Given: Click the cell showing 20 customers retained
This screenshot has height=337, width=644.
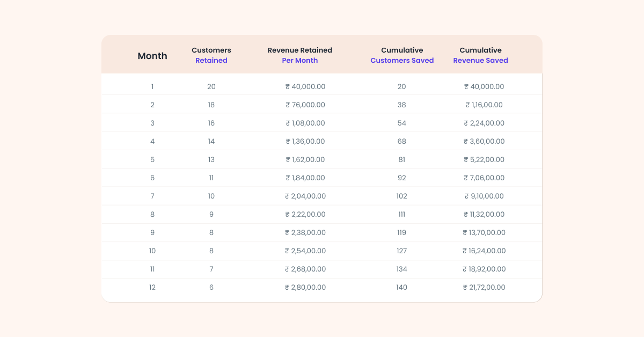Looking at the screenshot, I should [x=211, y=86].
